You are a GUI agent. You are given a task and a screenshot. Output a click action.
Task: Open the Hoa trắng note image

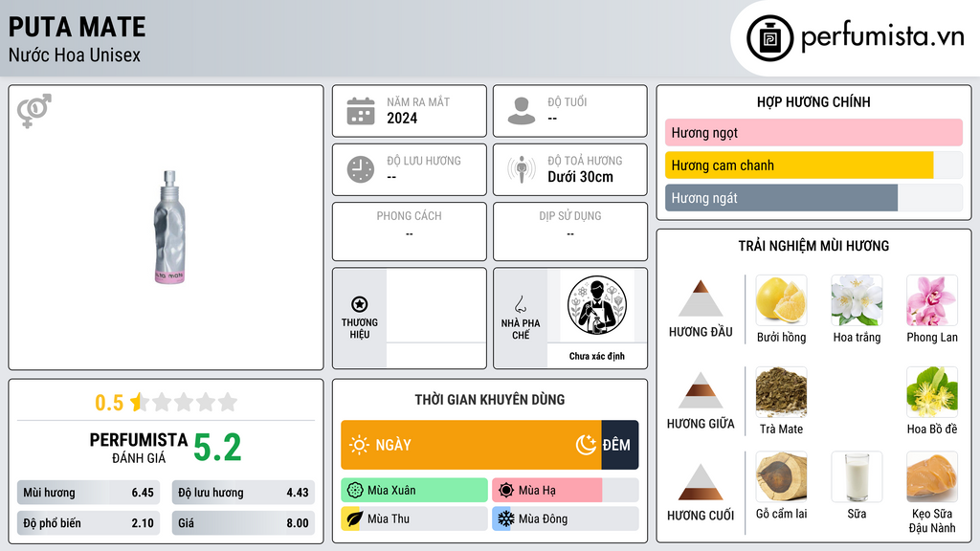coord(857,300)
